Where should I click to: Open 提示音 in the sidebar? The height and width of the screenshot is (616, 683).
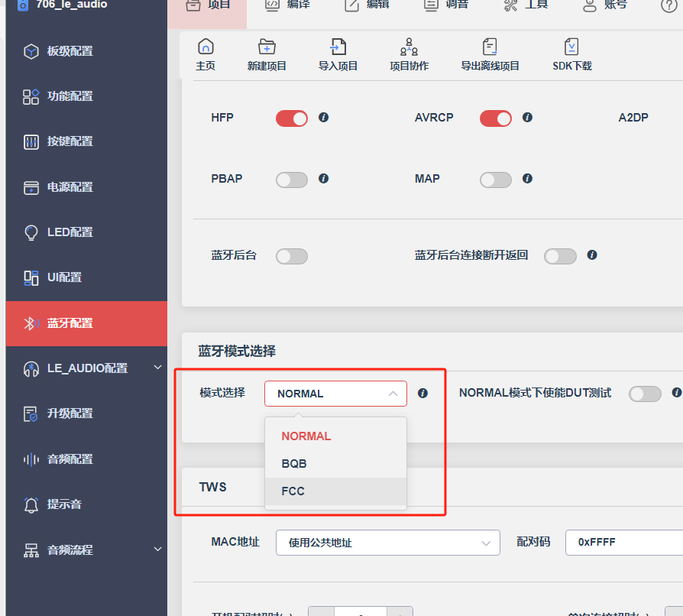[x=86, y=504]
